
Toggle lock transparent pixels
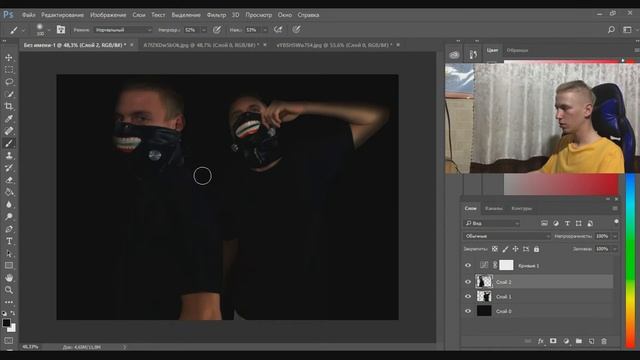point(495,249)
